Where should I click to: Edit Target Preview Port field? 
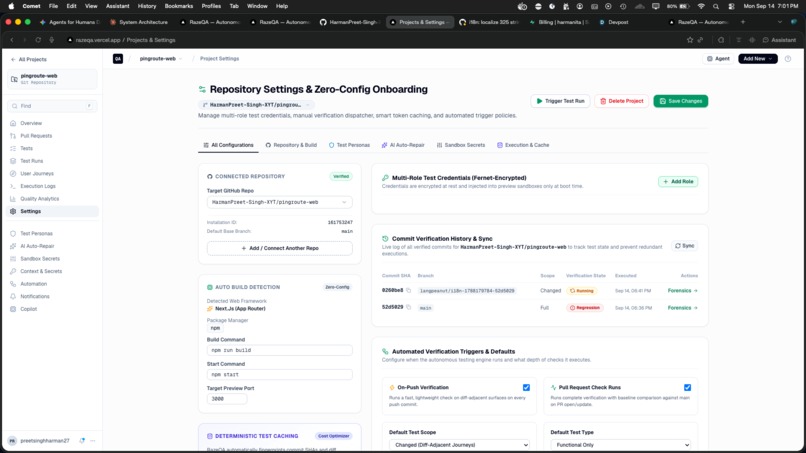click(x=227, y=398)
